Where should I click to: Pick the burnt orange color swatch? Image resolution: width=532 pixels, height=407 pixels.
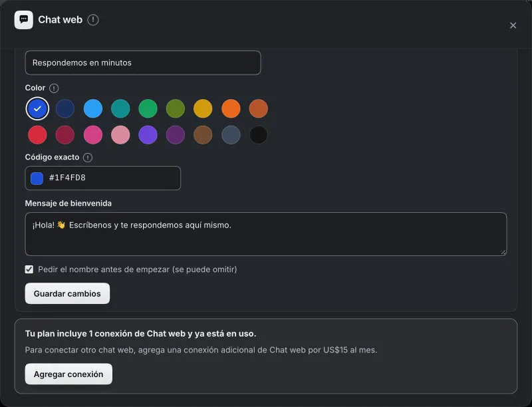259,108
